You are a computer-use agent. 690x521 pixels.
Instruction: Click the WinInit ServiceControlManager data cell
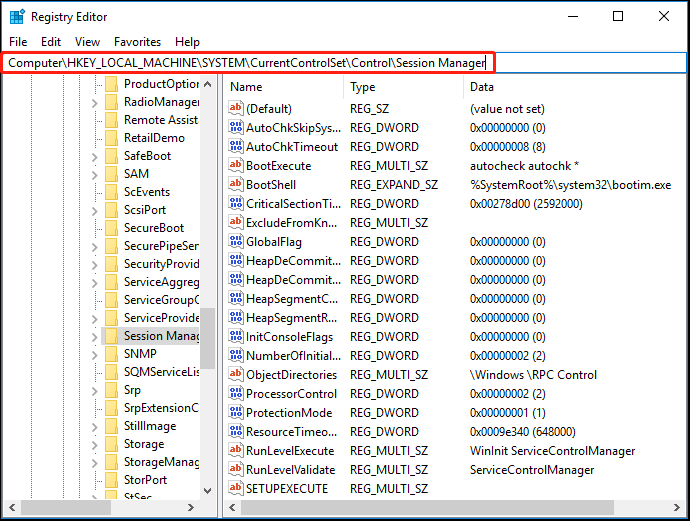(x=552, y=451)
